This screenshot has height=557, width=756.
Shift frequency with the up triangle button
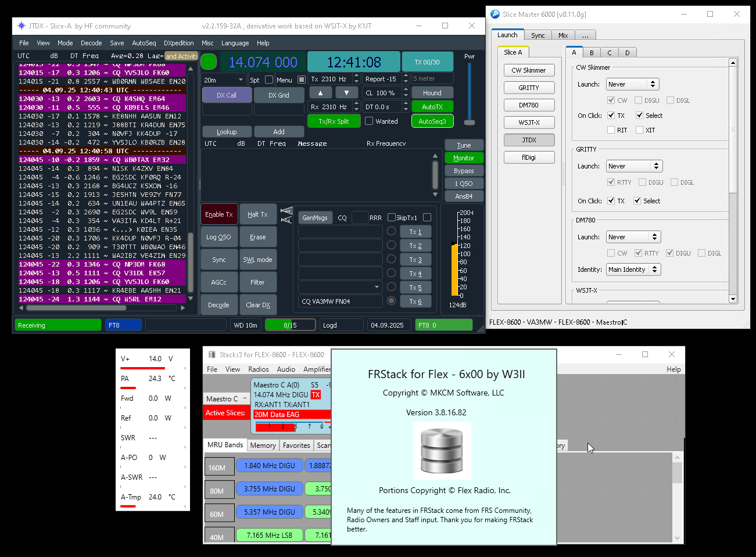[320, 92]
